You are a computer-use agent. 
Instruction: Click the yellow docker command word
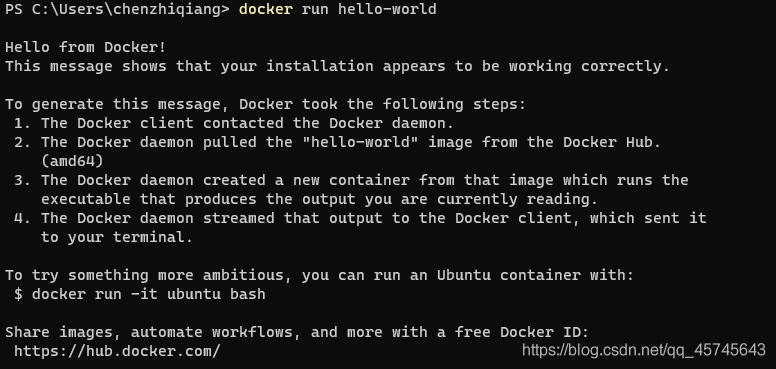tap(266, 9)
